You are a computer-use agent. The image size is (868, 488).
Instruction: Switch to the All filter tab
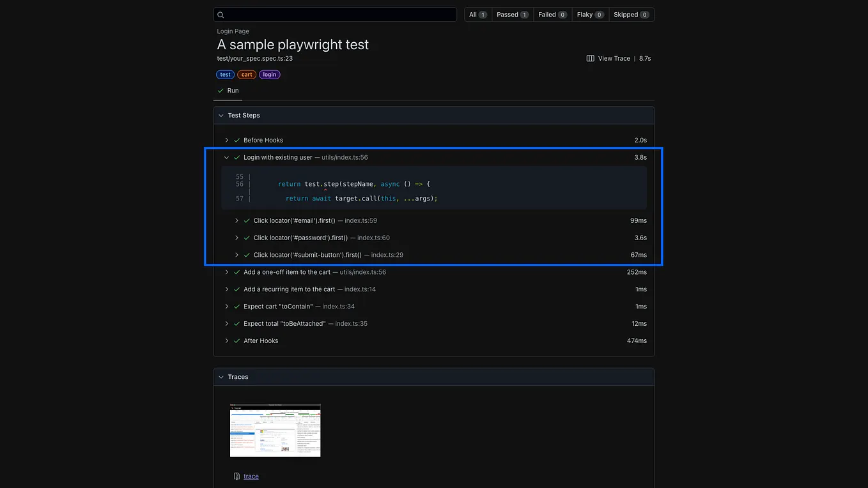pos(477,14)
